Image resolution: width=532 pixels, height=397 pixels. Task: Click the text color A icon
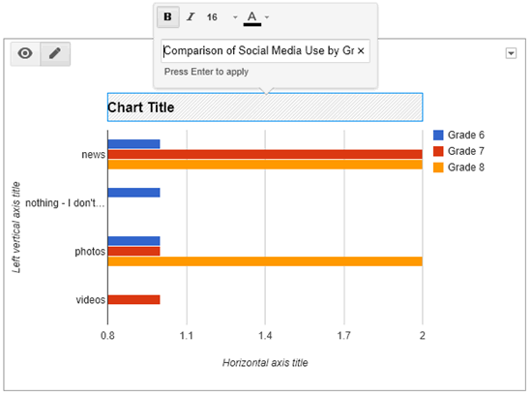tap(252, 18)
